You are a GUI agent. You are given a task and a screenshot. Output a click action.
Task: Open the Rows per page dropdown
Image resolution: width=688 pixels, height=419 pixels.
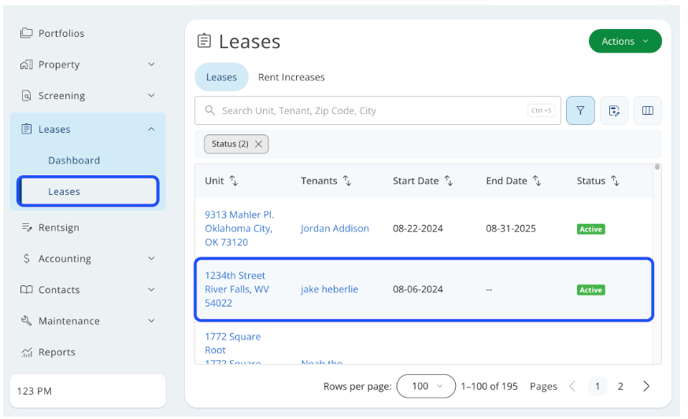[426, 386]
